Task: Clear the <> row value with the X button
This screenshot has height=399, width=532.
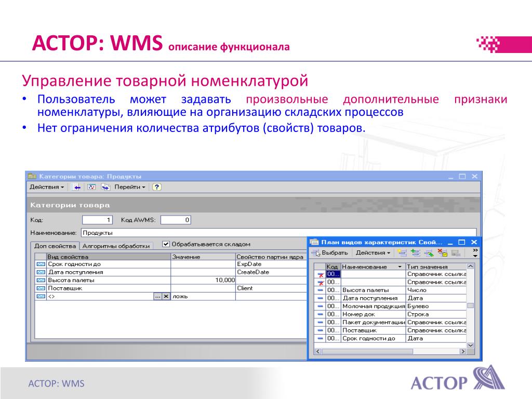Action: pos(166,297)
